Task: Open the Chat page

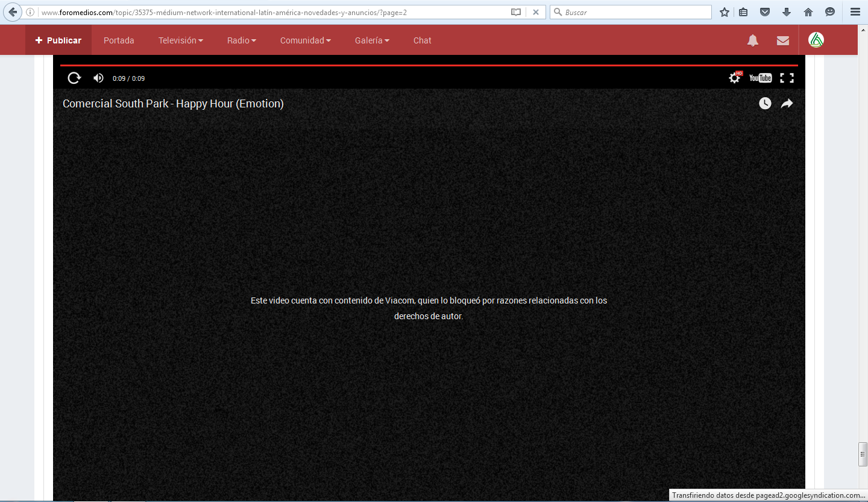Action: pos(422,40)
